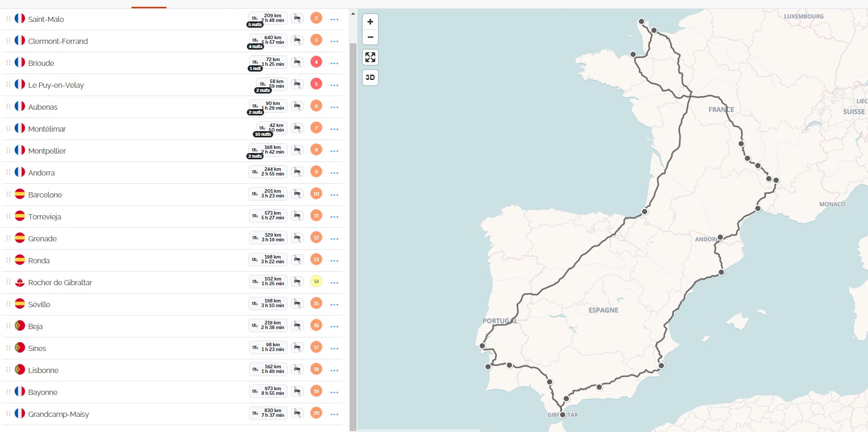Enter fullscreen map view

(370, 57)
